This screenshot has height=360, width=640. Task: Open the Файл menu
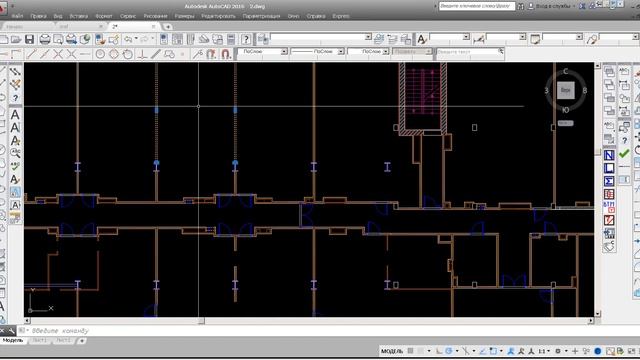pos(17,16)
